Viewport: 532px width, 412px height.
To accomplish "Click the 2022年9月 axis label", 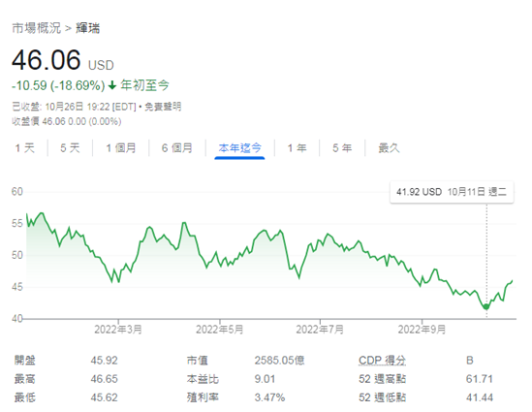I will [422, 330].
